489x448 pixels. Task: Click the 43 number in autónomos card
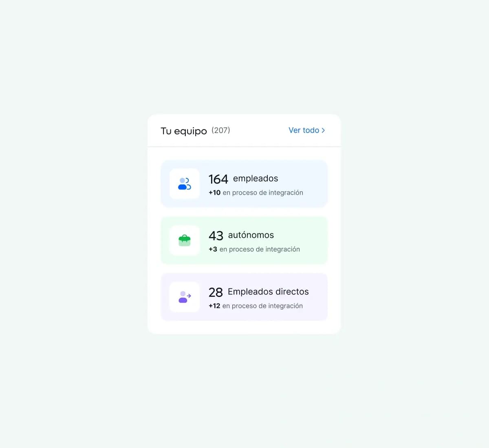216,236
